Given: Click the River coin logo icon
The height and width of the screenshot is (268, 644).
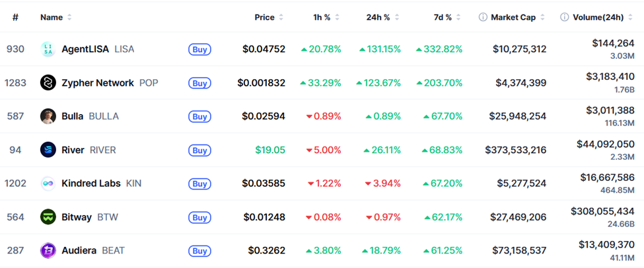Looking at the screenshot, I should pos(48,150).
